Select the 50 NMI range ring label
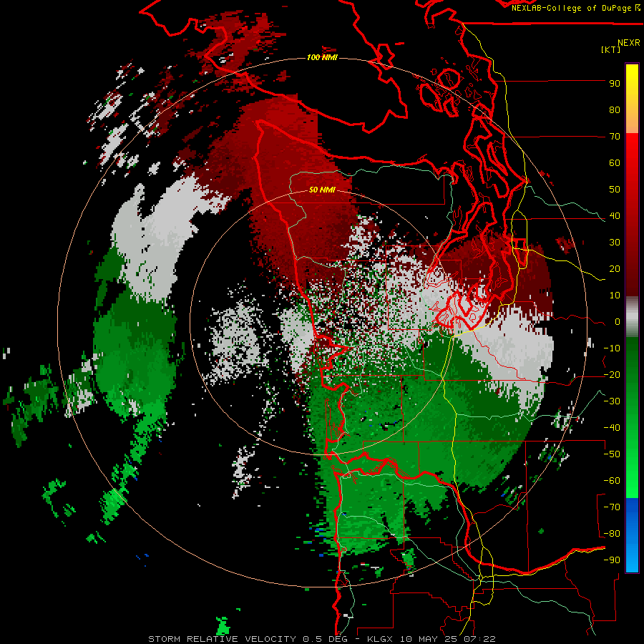Viewport: 644px width, 644px height. [x=322, y=190]
